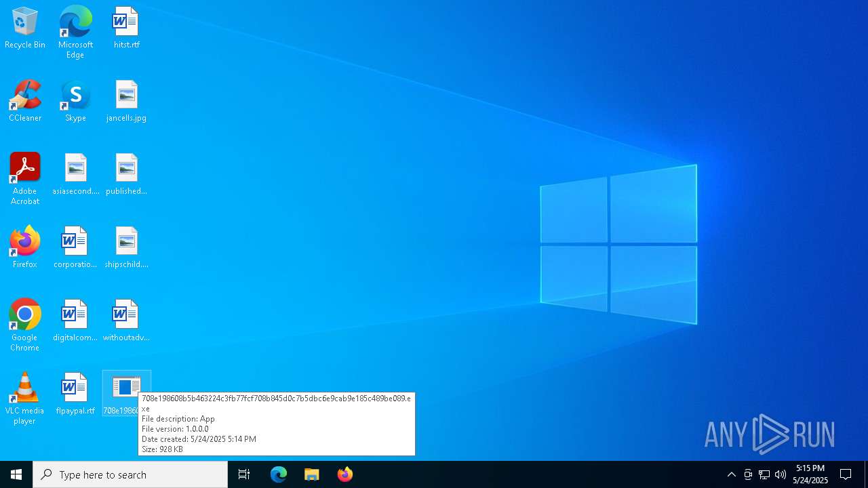Screen dimensions: 868x488
Task: Open the clock showing 5:15 PM
Action: [810, 474]
